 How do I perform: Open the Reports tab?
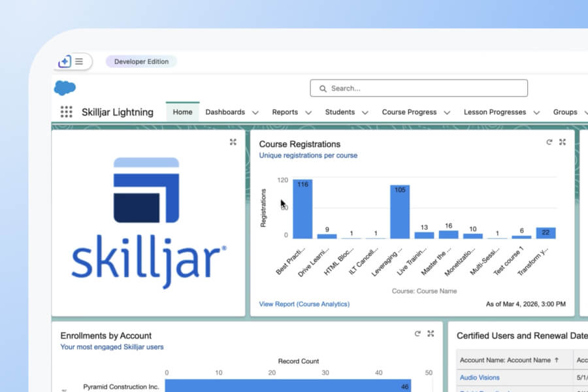pos(285,112)
